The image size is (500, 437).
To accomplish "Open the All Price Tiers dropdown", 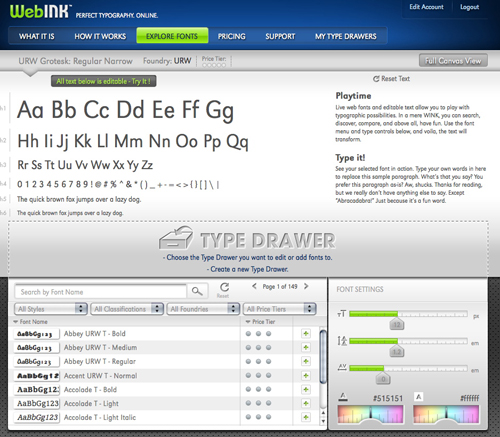I will 279,309.
